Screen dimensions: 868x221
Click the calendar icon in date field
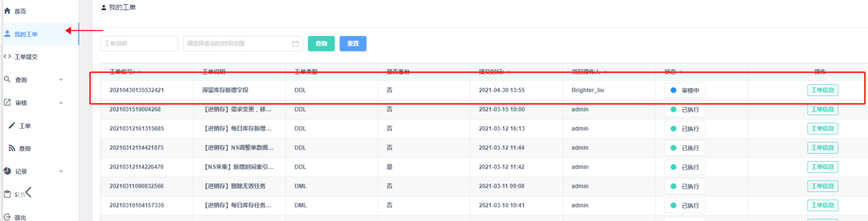pyautogui.click(x=295, y=44)
